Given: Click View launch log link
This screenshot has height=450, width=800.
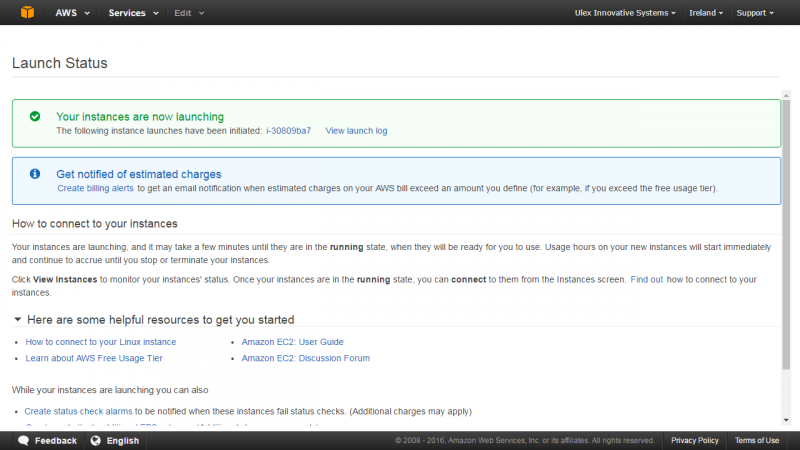Looking at the screenshot, I should pyautogui.click(x=356, y=131).
